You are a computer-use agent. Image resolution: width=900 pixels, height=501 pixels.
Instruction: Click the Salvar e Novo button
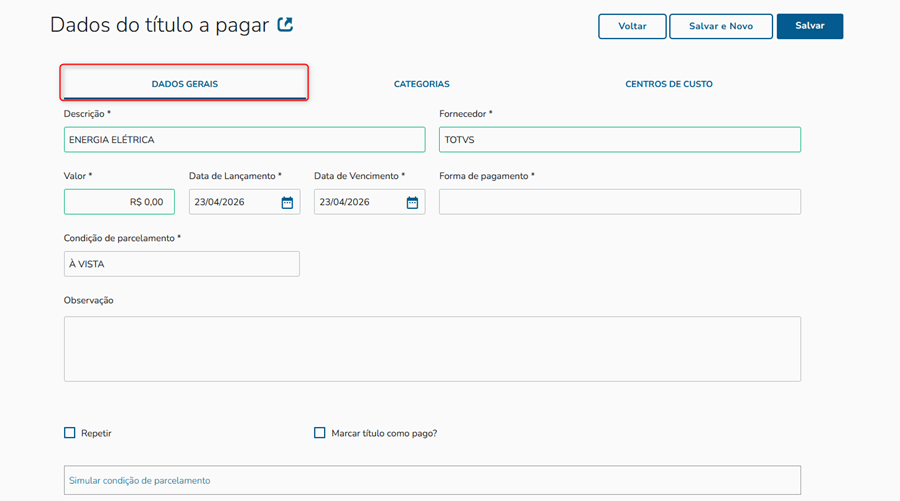[x=721, y=26]
